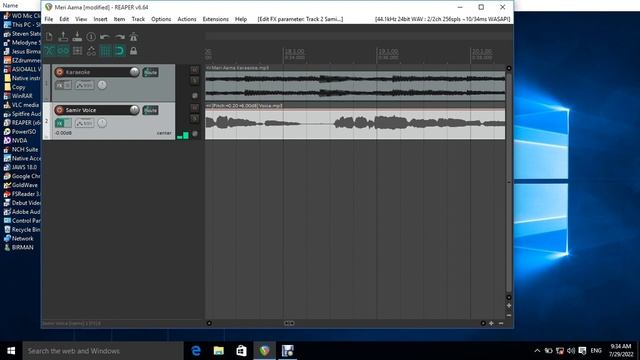Solo the Karaoke track
640x360 pixels.
(x=195, y=80)
